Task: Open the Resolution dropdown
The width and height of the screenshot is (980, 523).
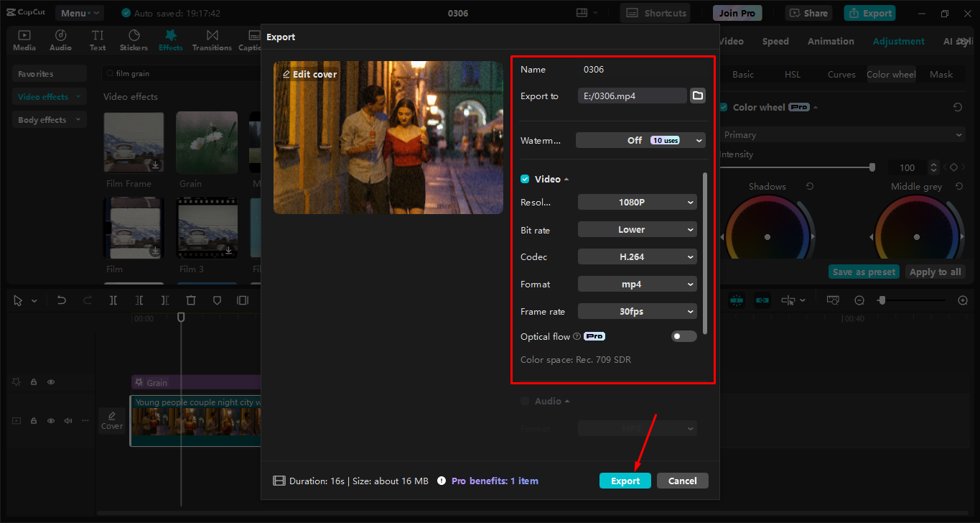Action: pos(637,202)
